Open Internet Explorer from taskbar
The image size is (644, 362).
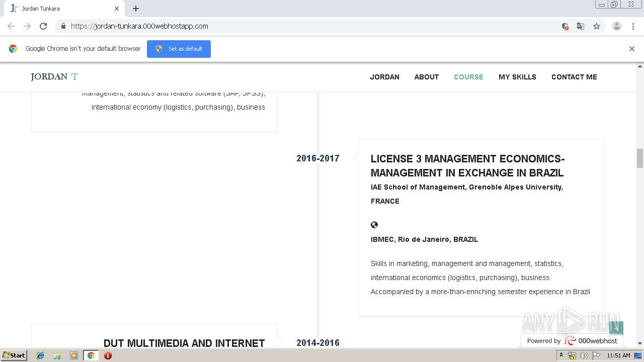click(x=40, y=355)
